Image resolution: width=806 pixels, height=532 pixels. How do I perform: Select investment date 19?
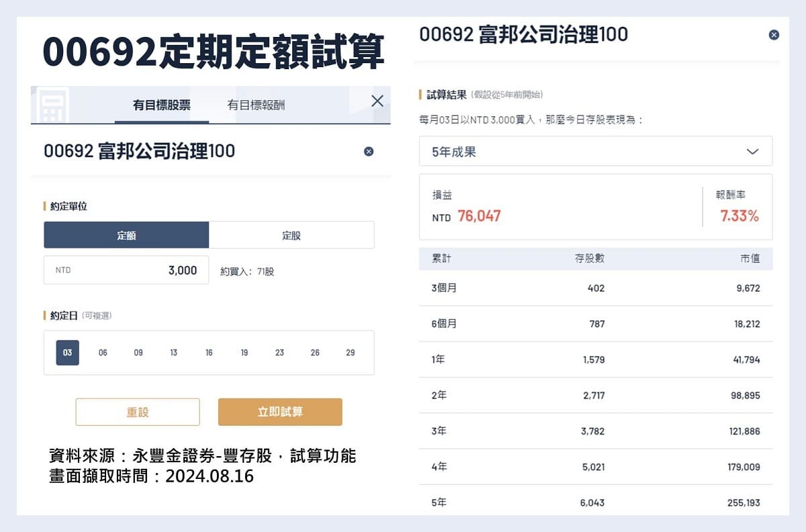[x=244, y=353]
